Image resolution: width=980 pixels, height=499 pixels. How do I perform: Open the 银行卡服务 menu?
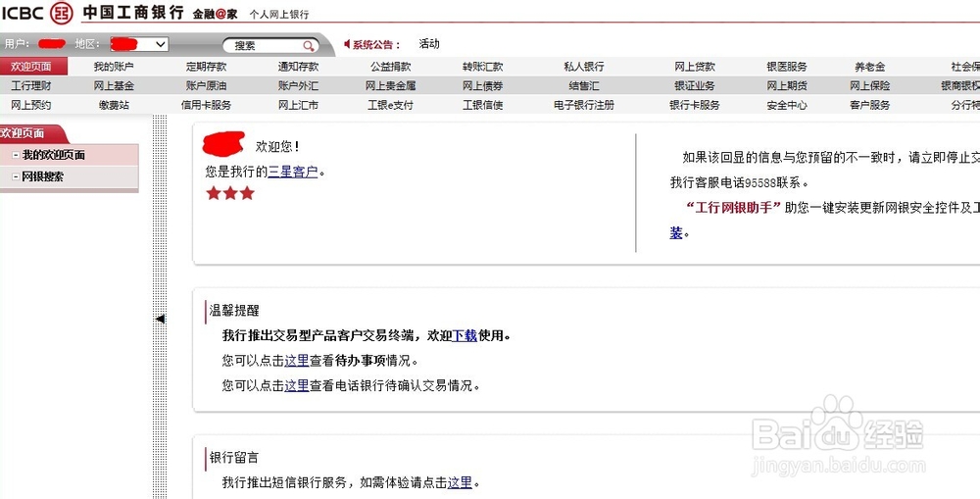pyautogui.click(x=695, y=105)
